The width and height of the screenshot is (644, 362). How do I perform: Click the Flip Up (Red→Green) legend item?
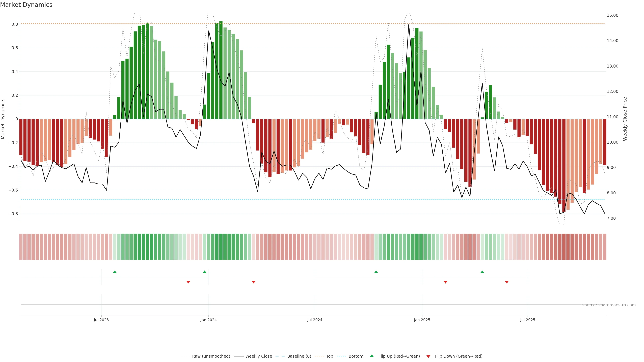coord(399,356)
